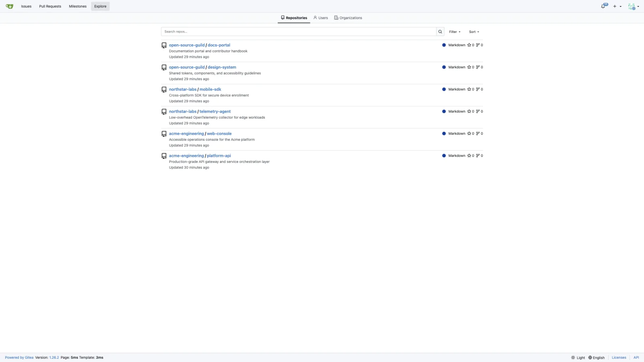Click the star icon for mobile-sdk row
This screenshot has height=362, width=644.
(x=469, y=89)
